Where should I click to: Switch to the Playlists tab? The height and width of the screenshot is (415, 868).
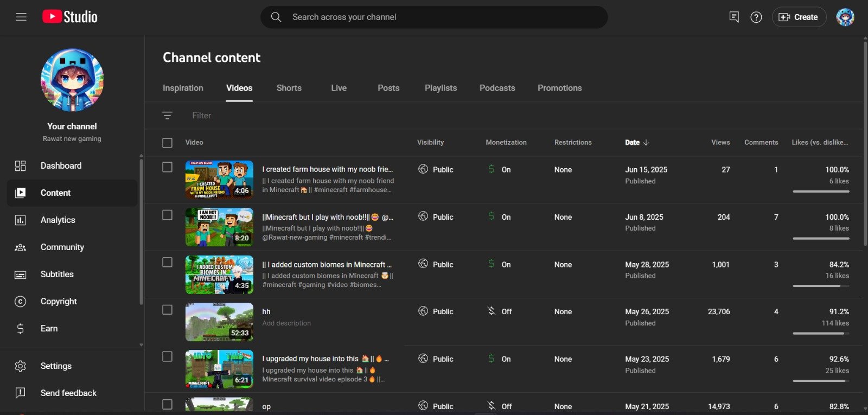pos(441,88)
